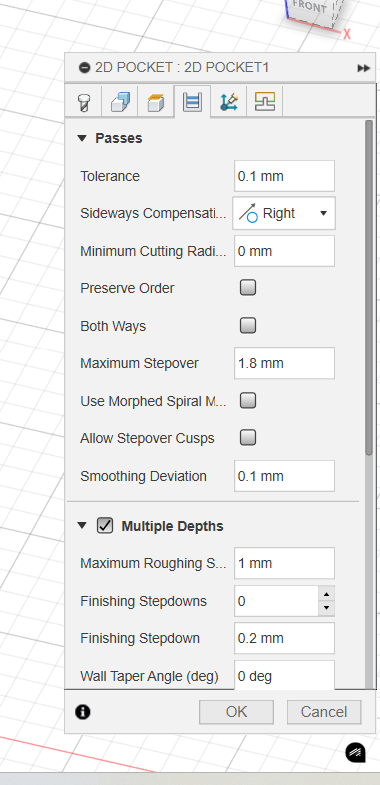The image size is (380, 785).
Task: Enable the Preserve Order checkbox
Action: 248,288
